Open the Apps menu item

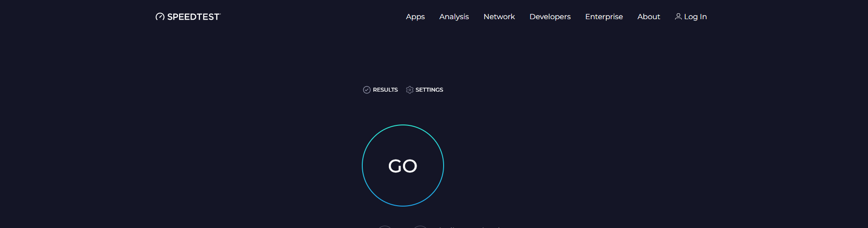click(x=415, y=17)
